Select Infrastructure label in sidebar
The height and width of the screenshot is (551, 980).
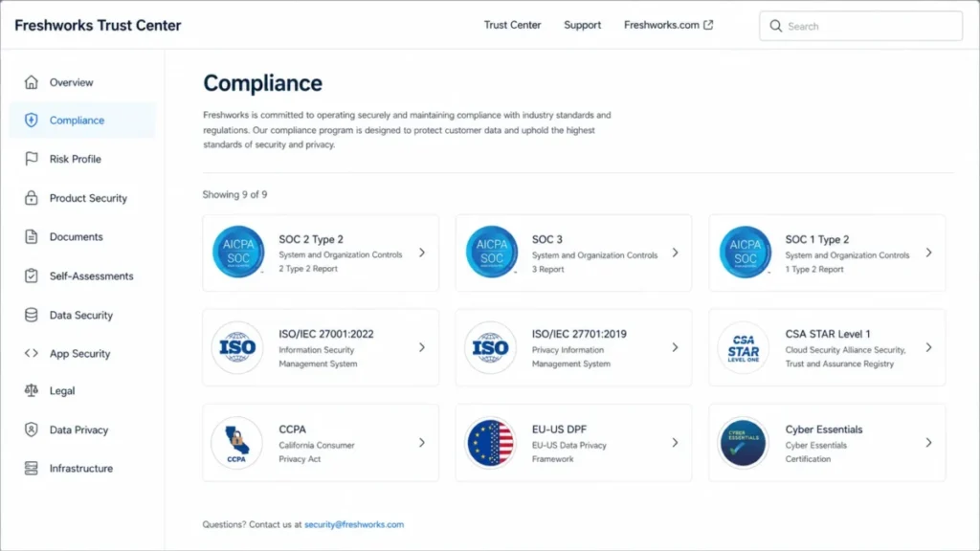click(x=81, y=469)
